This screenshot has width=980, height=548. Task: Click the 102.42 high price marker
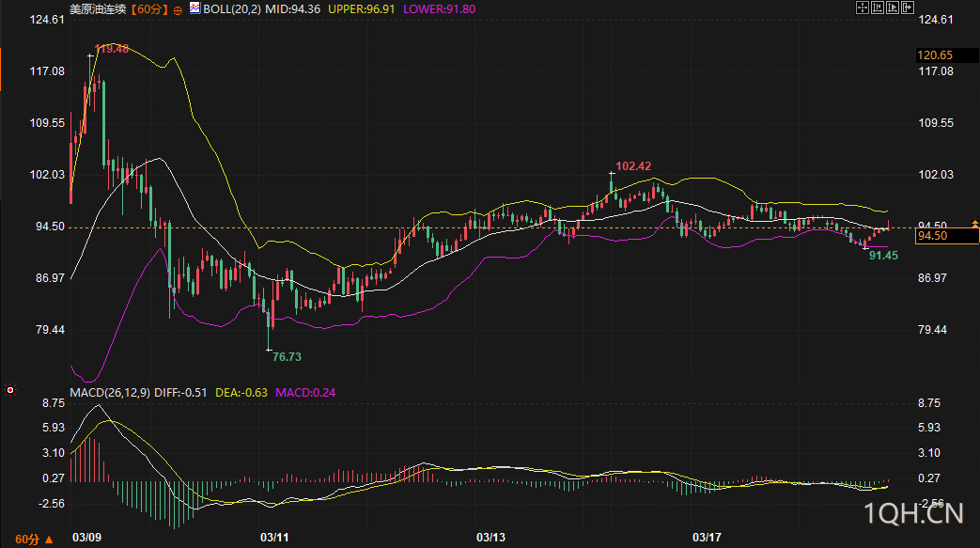pyautogui.click(x=633, y=164)
